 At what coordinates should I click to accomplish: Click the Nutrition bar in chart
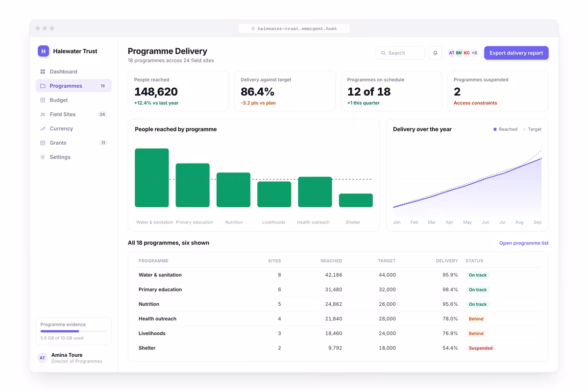pos(233,190)
